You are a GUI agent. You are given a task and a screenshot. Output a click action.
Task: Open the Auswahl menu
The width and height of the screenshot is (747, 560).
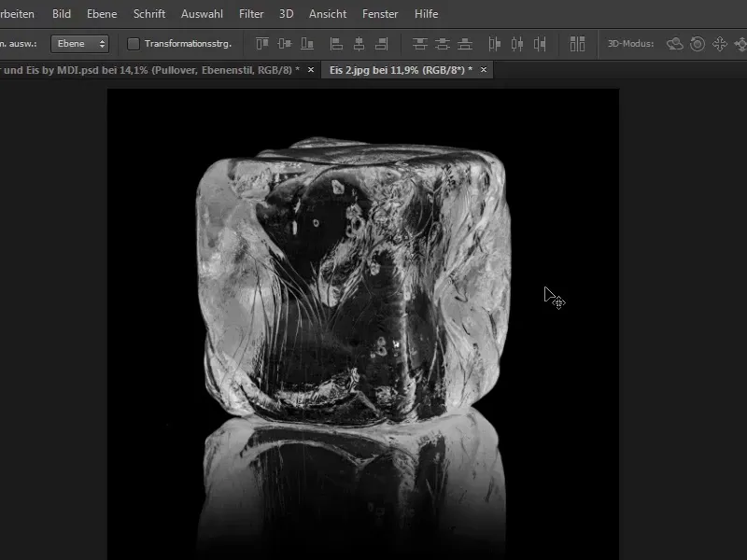[x=202, y=14]
